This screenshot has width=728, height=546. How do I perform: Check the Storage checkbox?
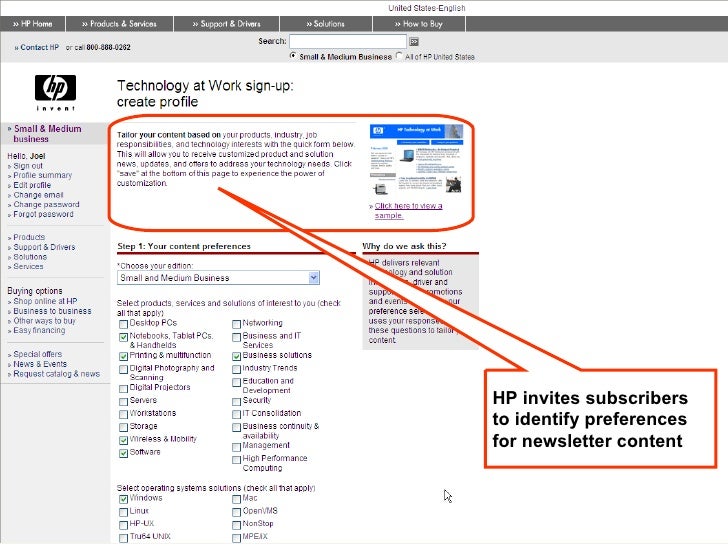pyautogui.click(x=123, y=427)
